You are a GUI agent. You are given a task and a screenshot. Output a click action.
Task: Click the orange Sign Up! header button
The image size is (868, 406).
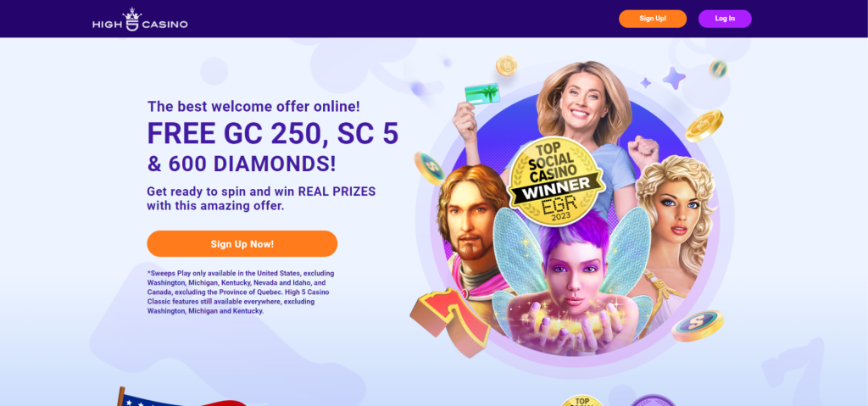click(653, 19)
